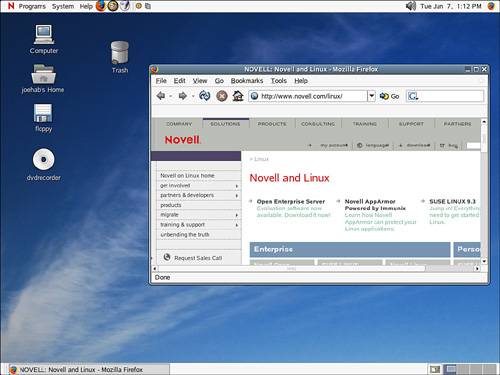Open the Forward button history dropdown arrow

192,96
